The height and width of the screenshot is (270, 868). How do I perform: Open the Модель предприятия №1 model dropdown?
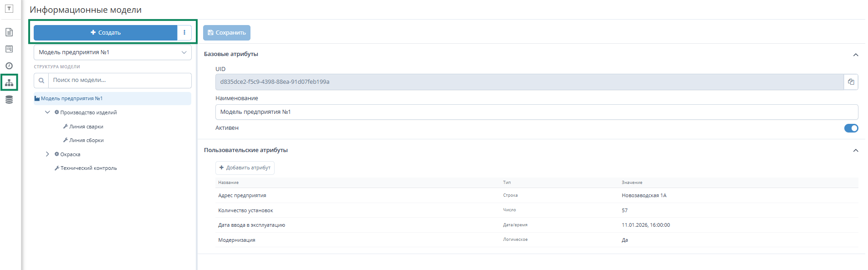(112, 52)
